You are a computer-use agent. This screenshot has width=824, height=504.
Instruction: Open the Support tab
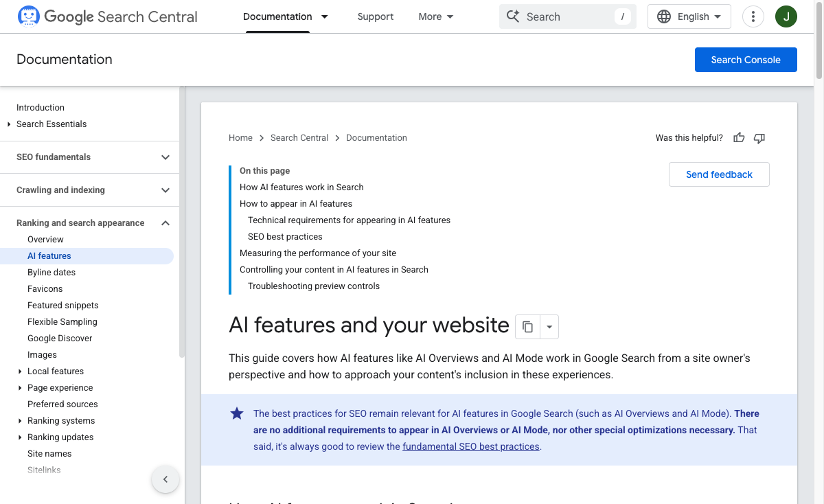point(376,16)
